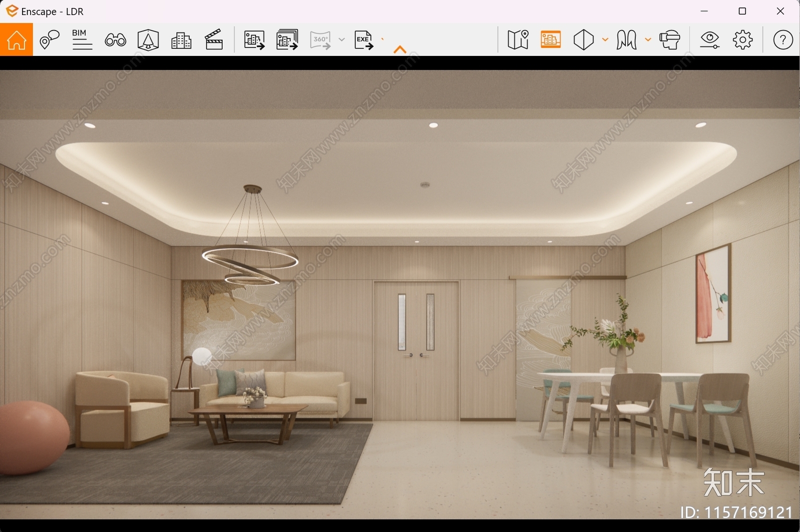The height and width of the screenshot is (532, 800).
Task: Expand the projection mode dropdown arrow
Action: tap(605, 39)
